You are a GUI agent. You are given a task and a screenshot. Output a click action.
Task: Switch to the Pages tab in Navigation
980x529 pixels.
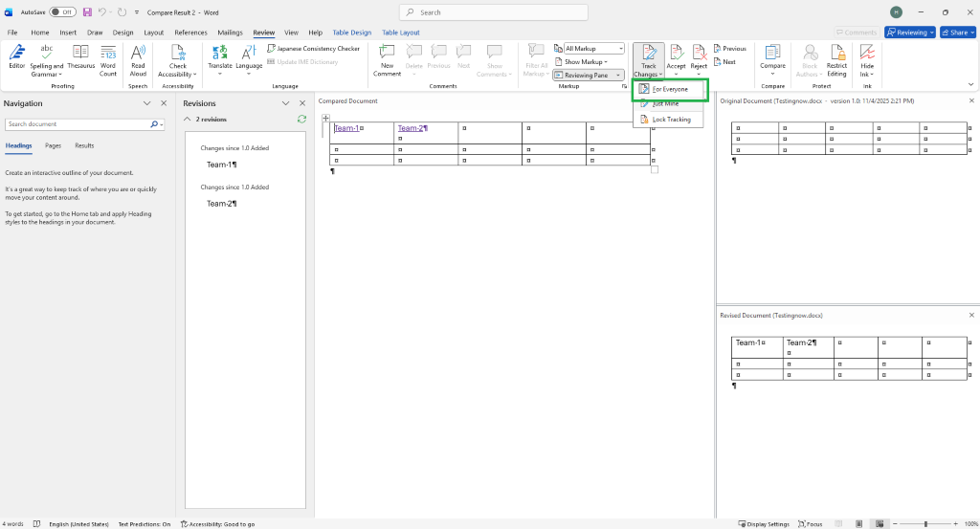[54, 145]
